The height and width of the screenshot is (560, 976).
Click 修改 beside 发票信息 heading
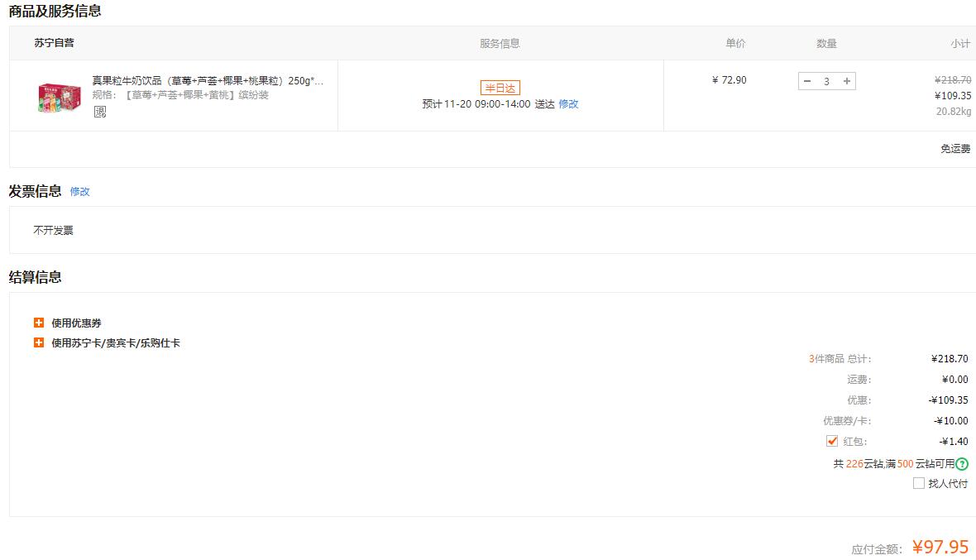tap(79, 192)
